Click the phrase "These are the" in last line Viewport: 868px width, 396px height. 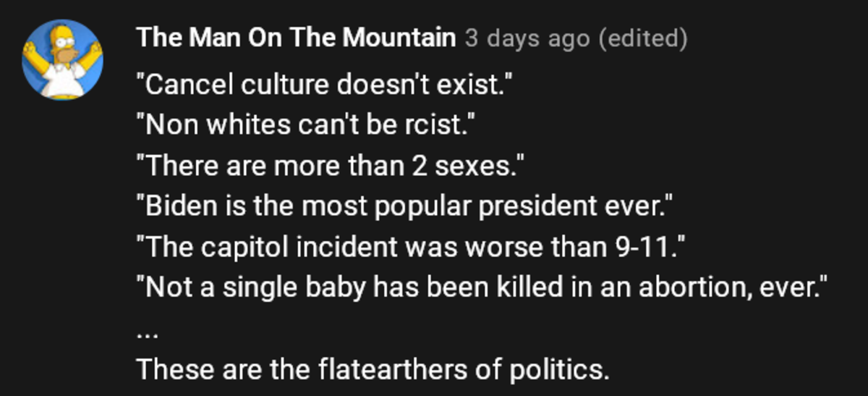(x=225, y=369)
